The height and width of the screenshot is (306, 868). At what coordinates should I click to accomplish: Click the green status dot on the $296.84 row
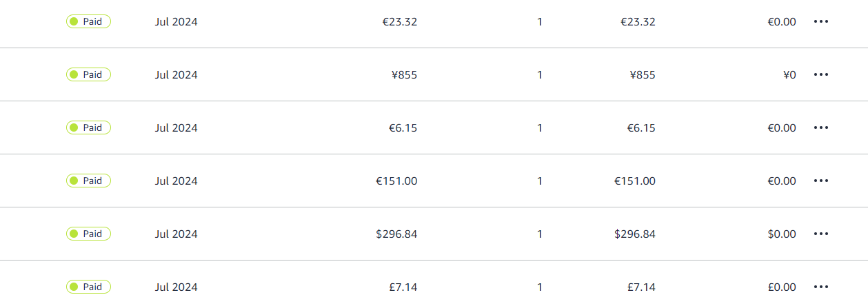[74, 234]
